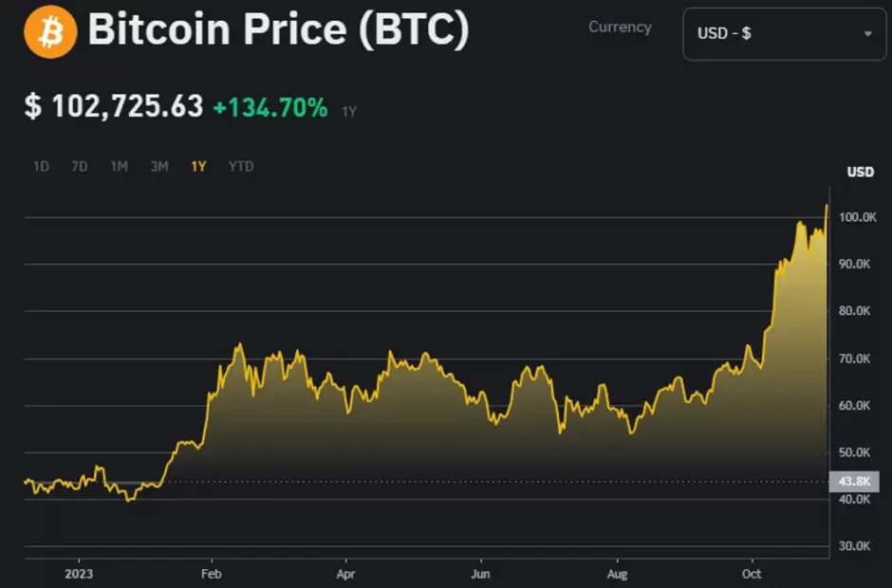Viewport: 892px width, 588px height.
Task: Switch to the YTD view
Action: pyautogui.click(x=241, y=167)
